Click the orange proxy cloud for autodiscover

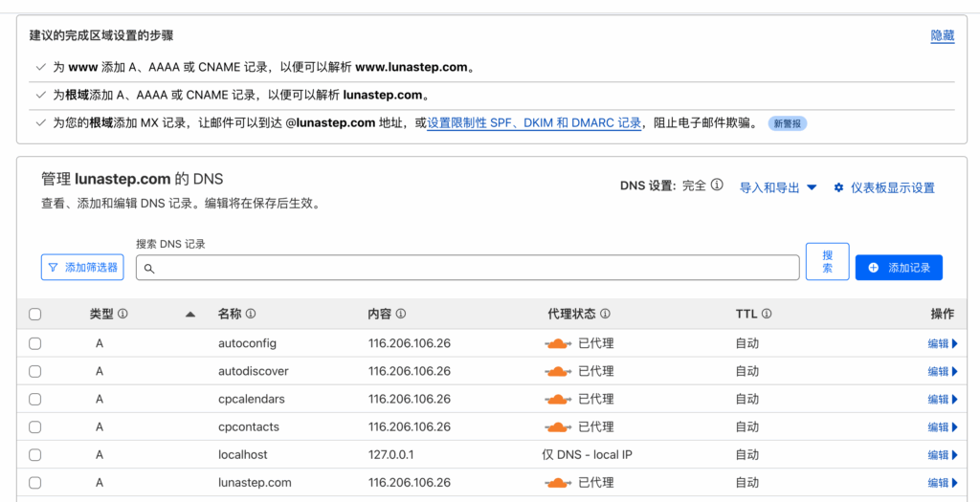pyautogui.click(x=558, y=372)
